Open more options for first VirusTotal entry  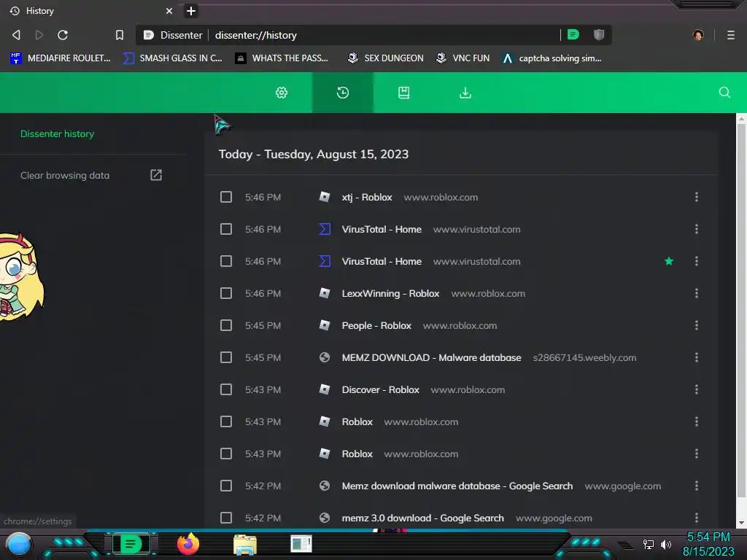coord(697,229)
